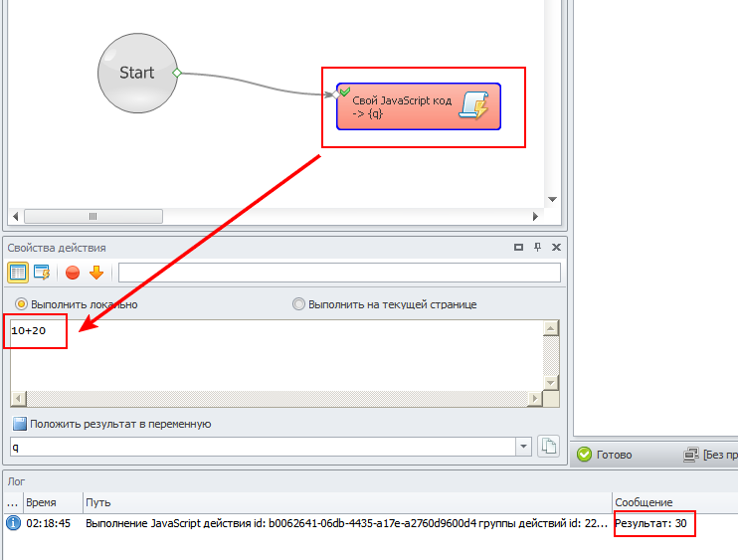Click the empty toolbar text field

click(339, 273)
